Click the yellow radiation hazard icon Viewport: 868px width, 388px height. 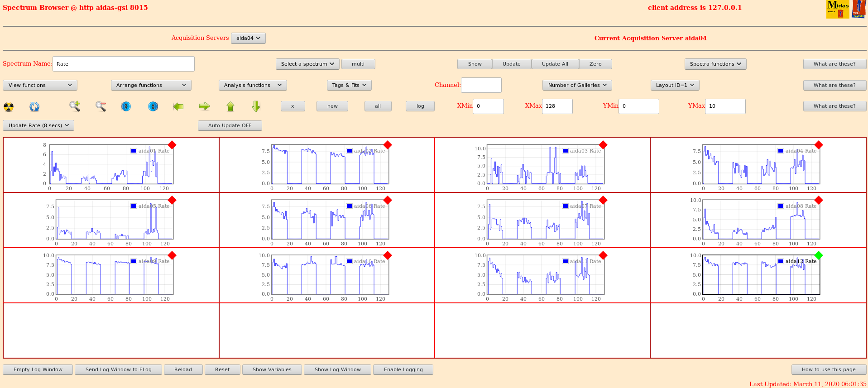[x=9, y=107]
